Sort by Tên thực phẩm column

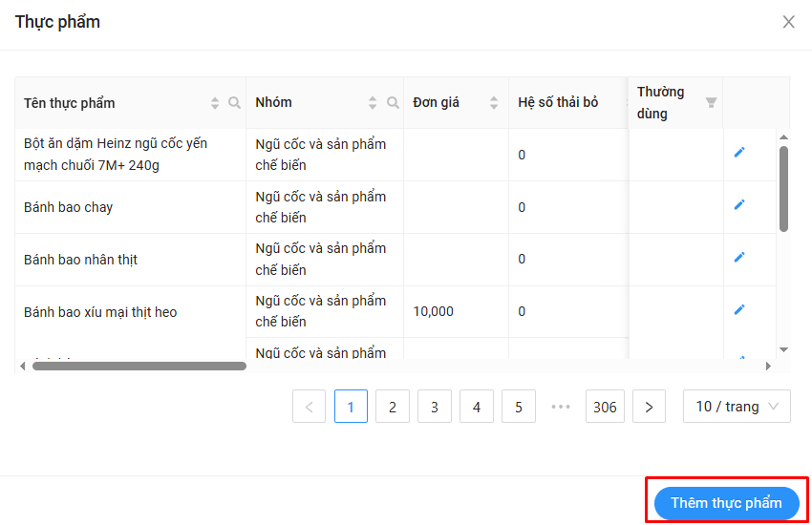click(215, 103)
